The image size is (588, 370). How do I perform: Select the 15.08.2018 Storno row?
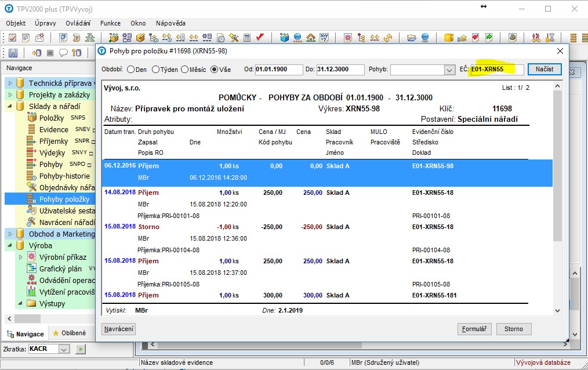pos(328,238)
